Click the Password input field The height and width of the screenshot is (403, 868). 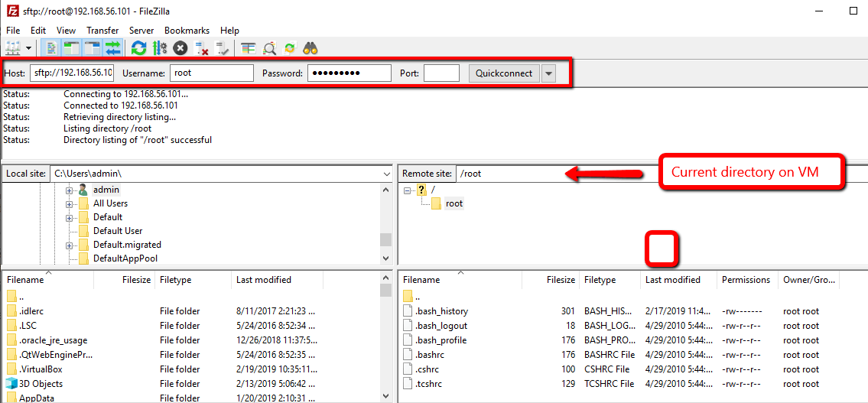(x=349, y=73)
